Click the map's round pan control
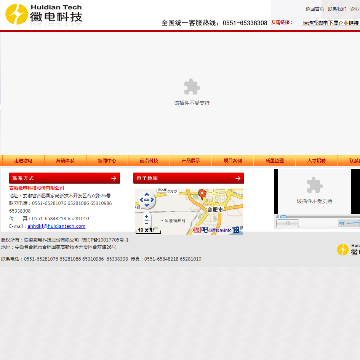 point(147,200)
